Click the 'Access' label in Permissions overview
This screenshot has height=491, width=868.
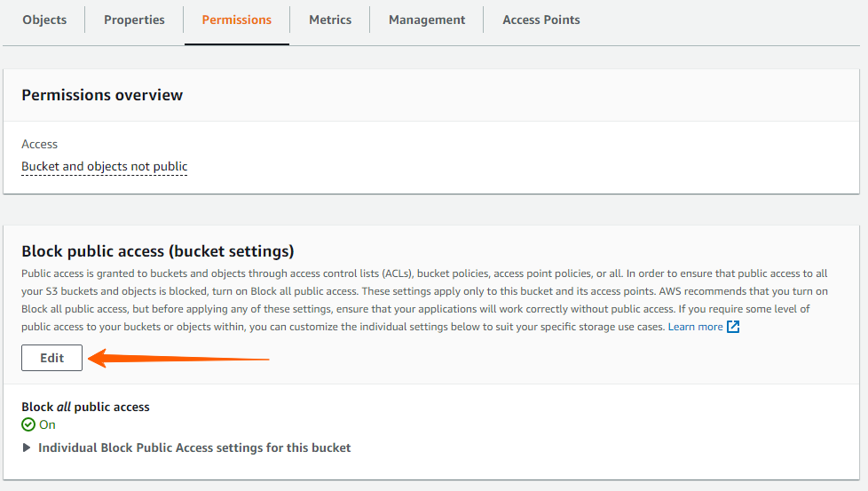(39, 144)
